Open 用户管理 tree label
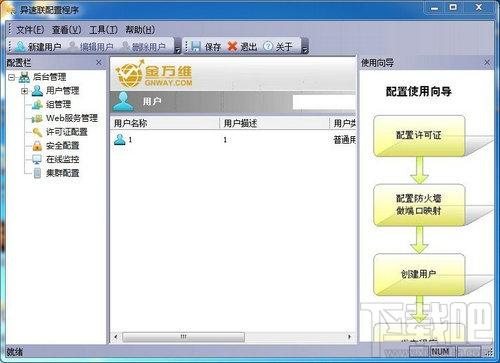 62,91
